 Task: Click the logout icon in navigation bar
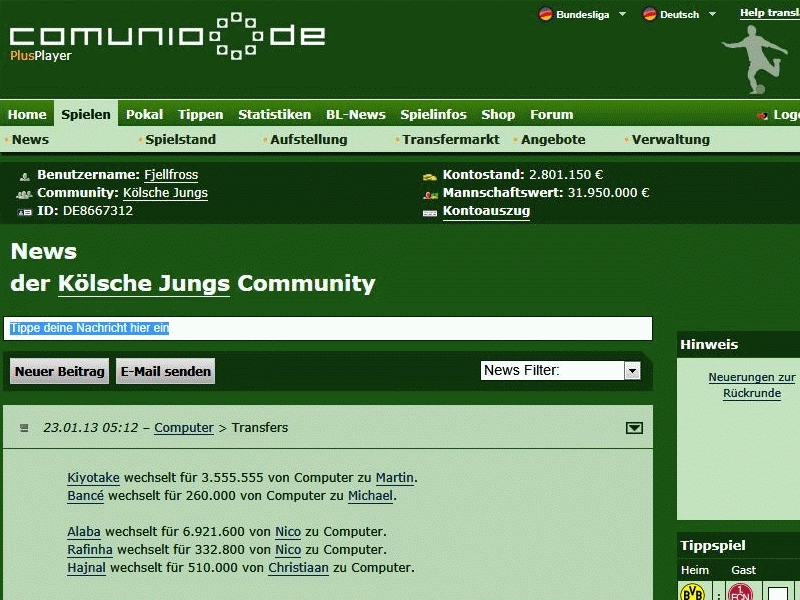point(762,115)
